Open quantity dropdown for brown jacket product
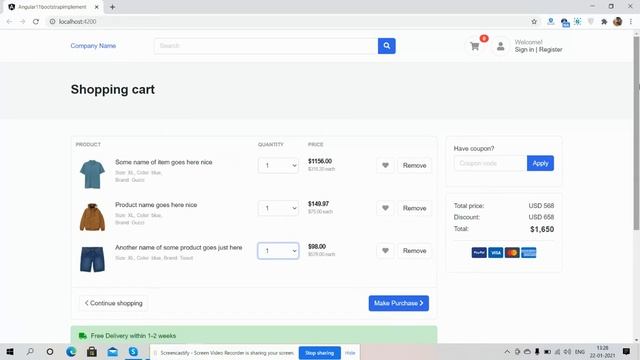The width and height of the screenshot is (640, 360). pos(278,208)
